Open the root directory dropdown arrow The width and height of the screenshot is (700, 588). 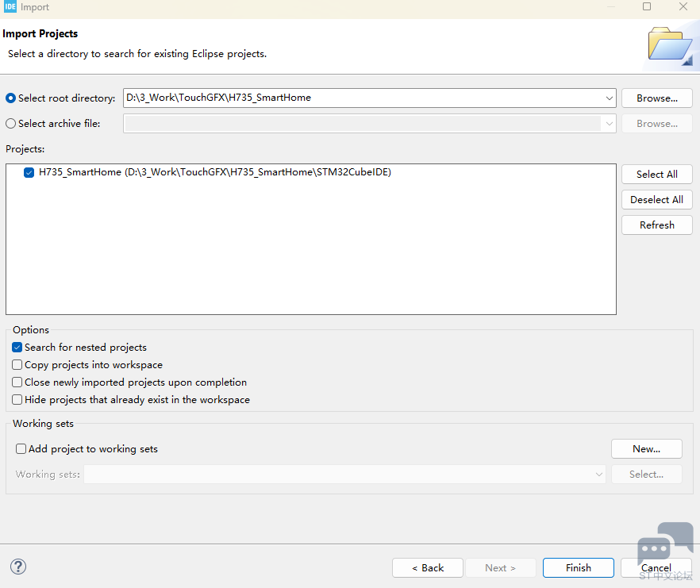click(609, 98)
